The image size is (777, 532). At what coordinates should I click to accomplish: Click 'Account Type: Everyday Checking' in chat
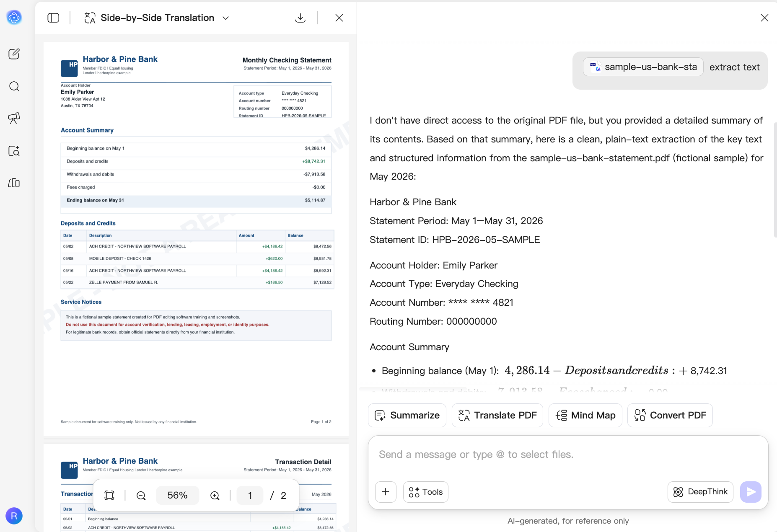pos(444,284)
